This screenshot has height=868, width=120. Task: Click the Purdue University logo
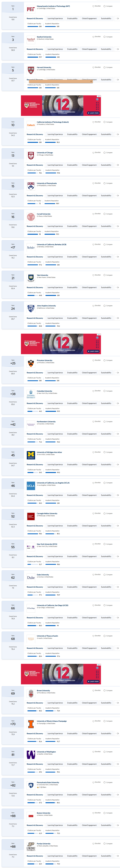coord(31,846)
